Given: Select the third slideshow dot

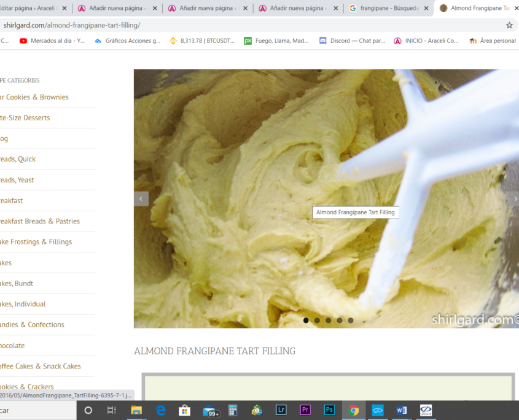Looking at the screenshot, I should point(329,321).
